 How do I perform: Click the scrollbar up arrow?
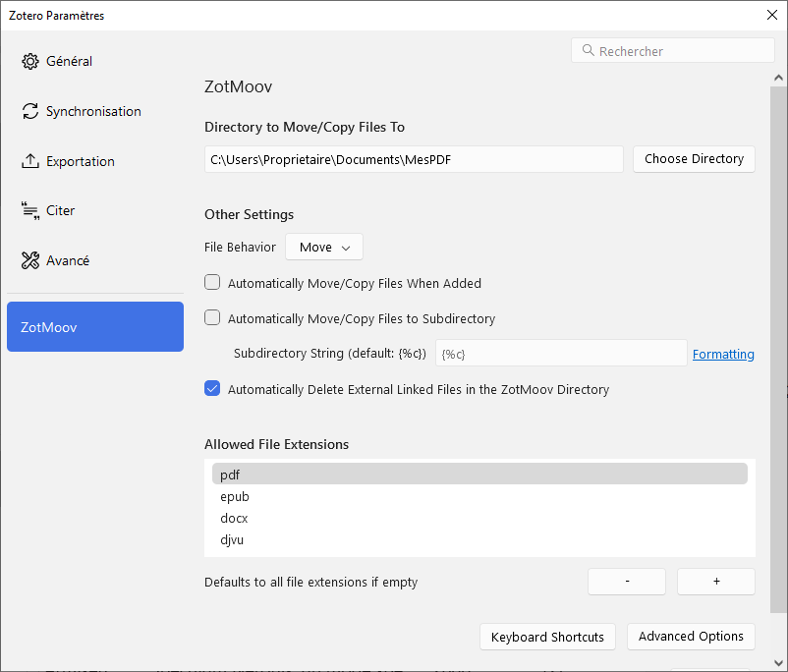pyautogui.click(x=778, y=78)
